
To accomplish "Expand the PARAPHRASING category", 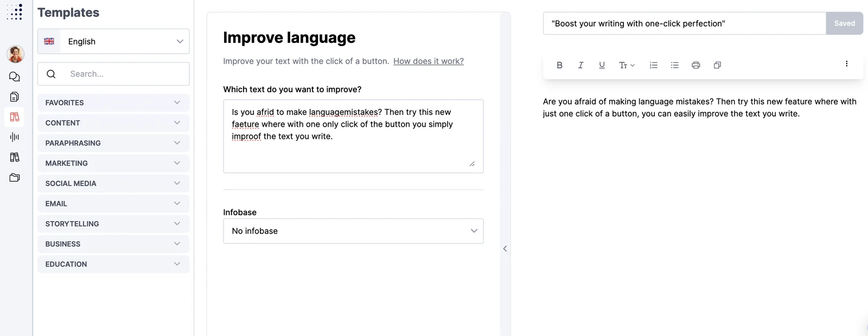I will pos(113,143).
